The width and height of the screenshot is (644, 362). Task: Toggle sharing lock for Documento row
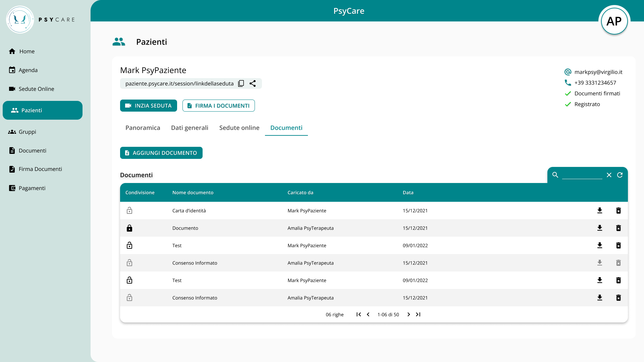(x=129, y=228)
